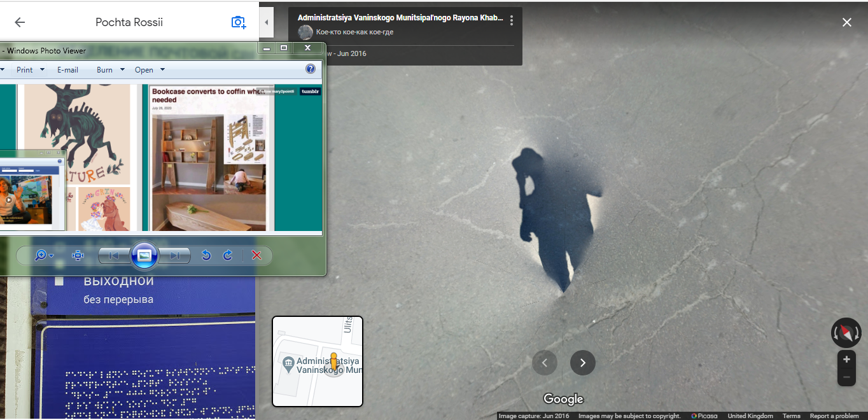Go to the next picture in Photo Viewer
This screenshot has height=420, width=868.
point(174,256)
